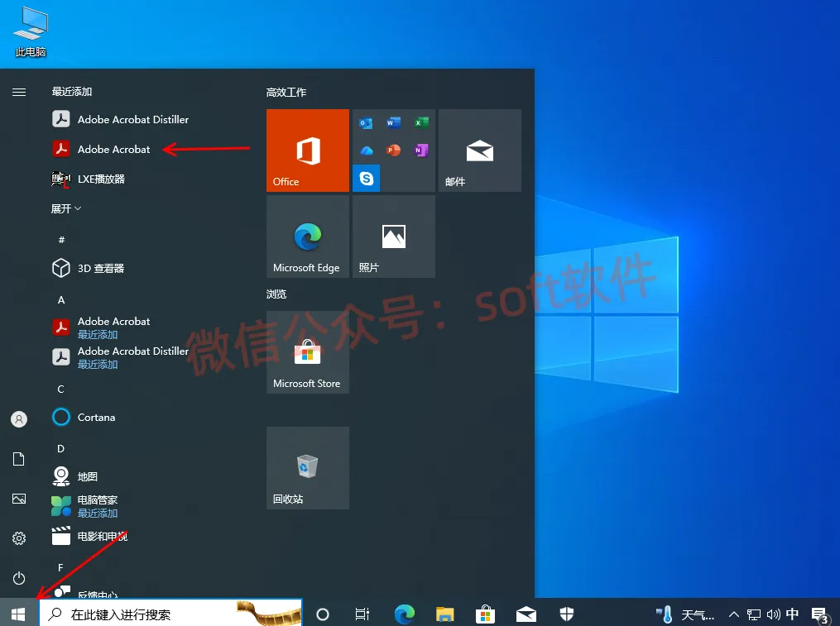Open user account menu in Start sidebar
The width and height of the screenshot is (840, 626).
pyautogui.click(x=19, y=419)
